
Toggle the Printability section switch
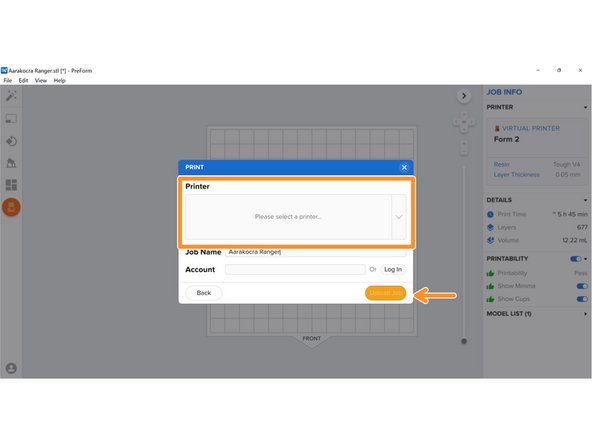point(575,259)
